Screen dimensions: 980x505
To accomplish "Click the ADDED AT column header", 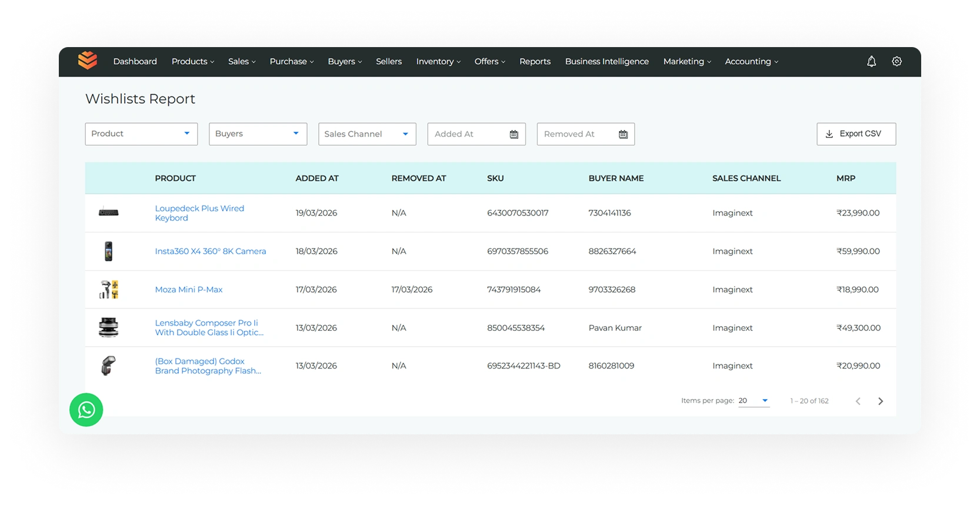I will point(317,178).
